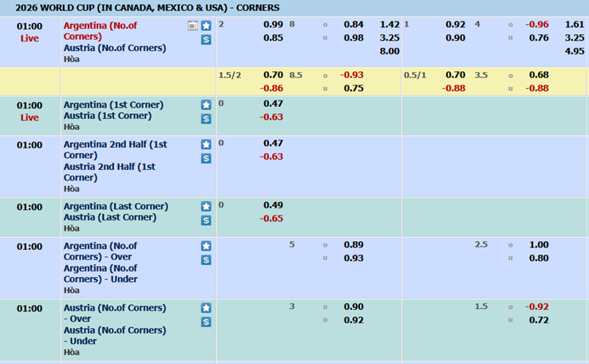The height and width of the screenshot is (364, 589).
Task: Open statistics icon beside Argentina (No.of Corners)
Action: tap(192, 26)
